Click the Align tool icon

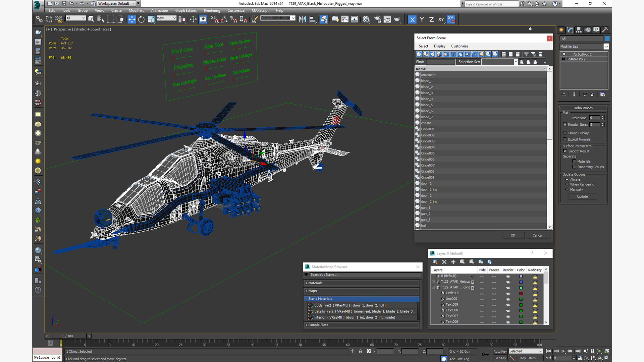pyautogui.click(x=312, y=19)
